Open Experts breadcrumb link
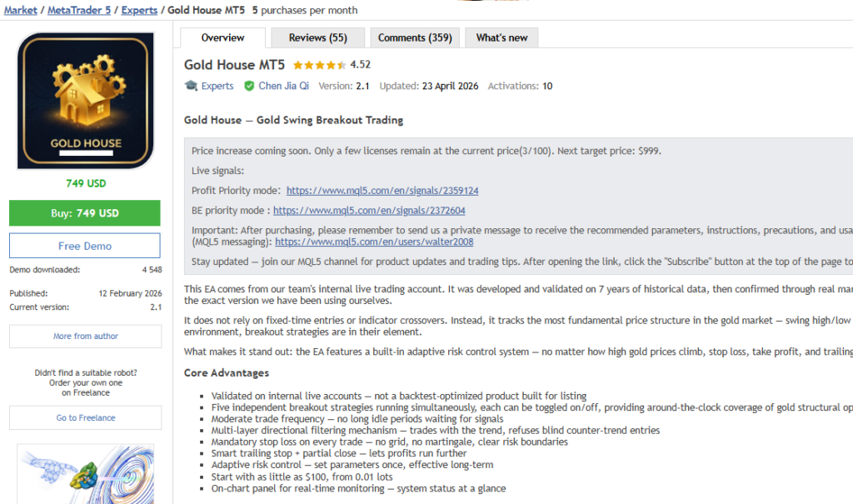The width and height of the screenshot is (853, 504). click(139, 10)
